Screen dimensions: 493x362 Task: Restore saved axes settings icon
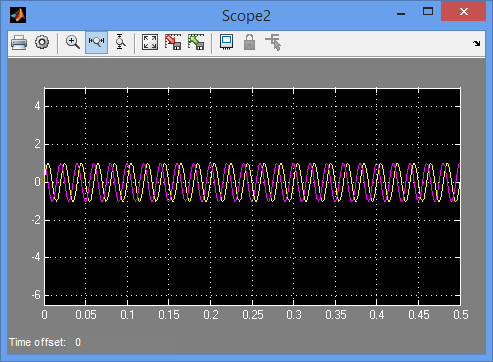tap(196, 42)
